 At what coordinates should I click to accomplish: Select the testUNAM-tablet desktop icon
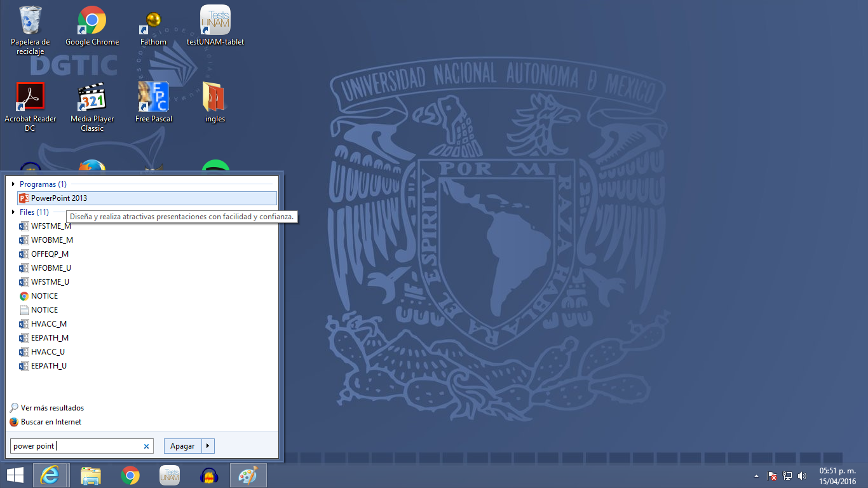215,26
